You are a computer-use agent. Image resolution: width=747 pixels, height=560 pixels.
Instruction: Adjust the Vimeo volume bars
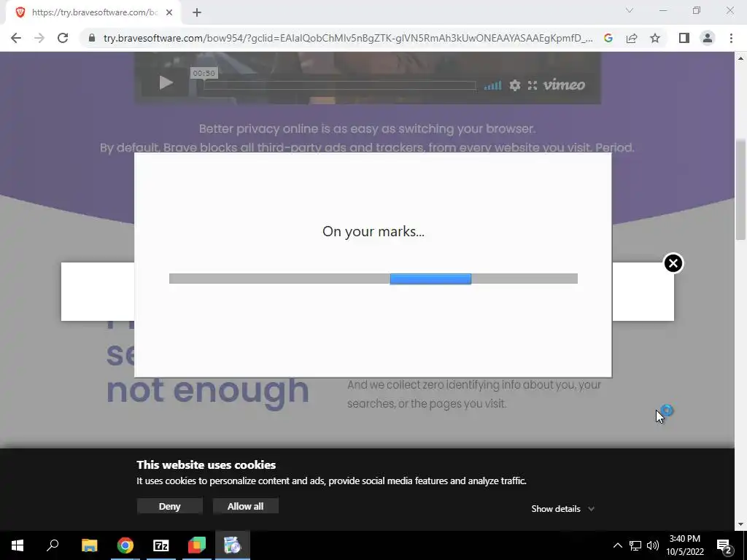tap(492, 85)
